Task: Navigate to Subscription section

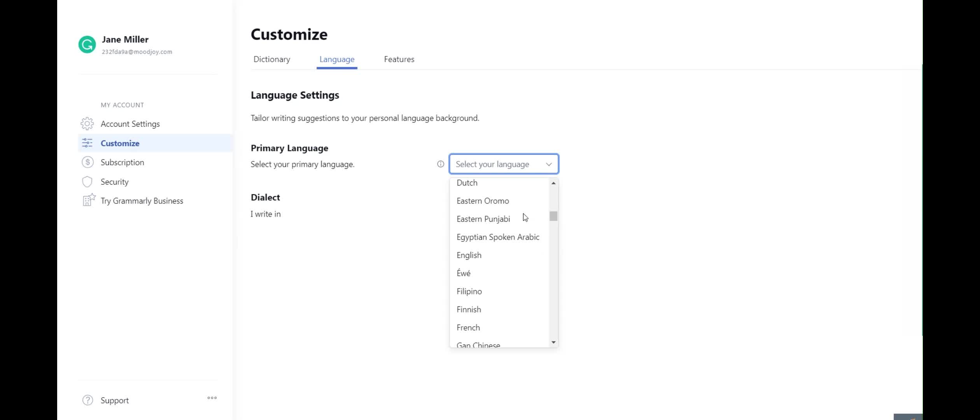Action: [x=122, y=162]
